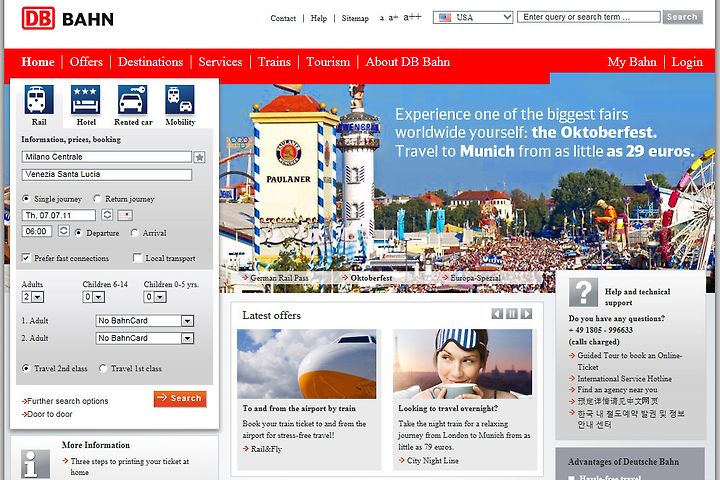Click the airplane offer thumbnail
This screenshot has width=720, height=480.
click(x=307, y=363)
